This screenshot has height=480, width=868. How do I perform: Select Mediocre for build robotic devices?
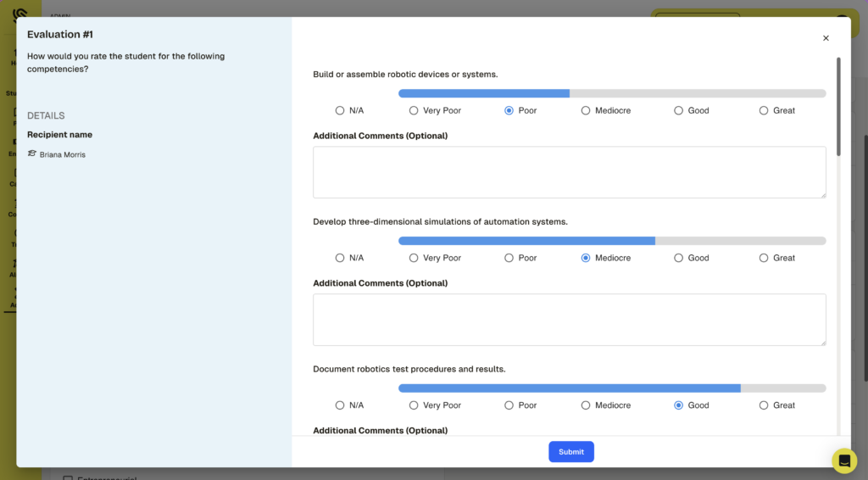pyautogui.click(x=586, y=110)
